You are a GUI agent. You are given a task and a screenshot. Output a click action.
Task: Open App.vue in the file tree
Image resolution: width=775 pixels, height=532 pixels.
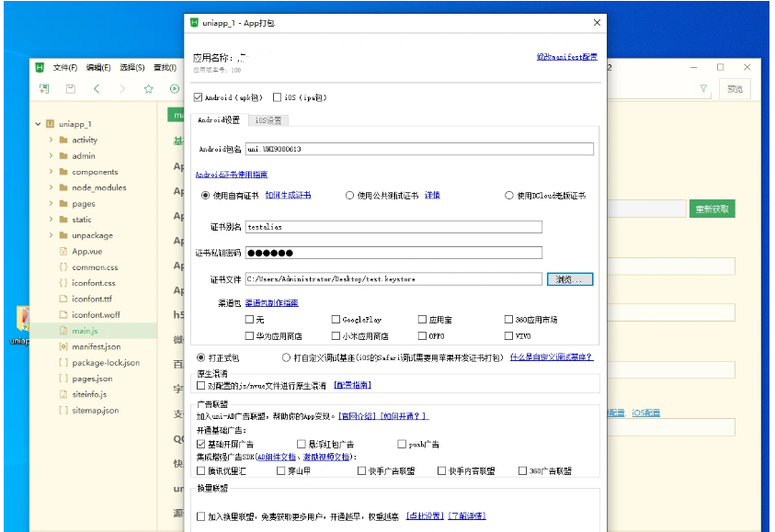coord(85,251)
